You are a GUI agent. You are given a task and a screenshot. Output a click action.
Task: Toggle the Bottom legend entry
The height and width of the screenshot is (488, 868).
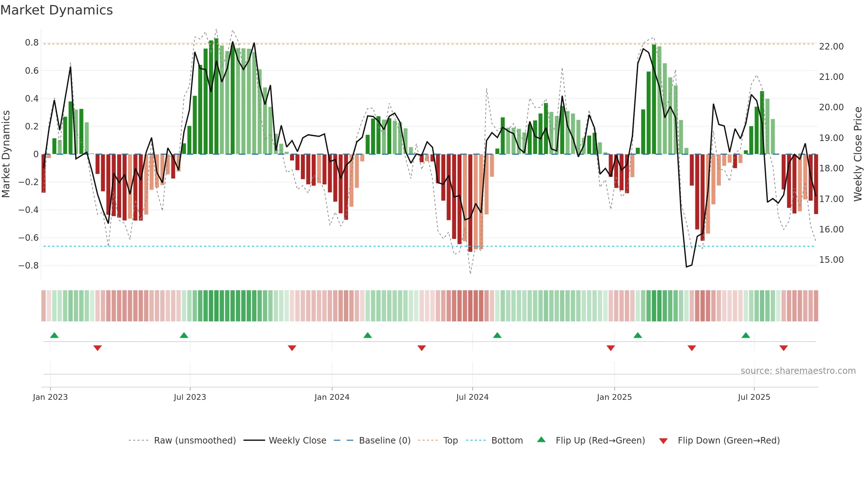click(494, 440)
